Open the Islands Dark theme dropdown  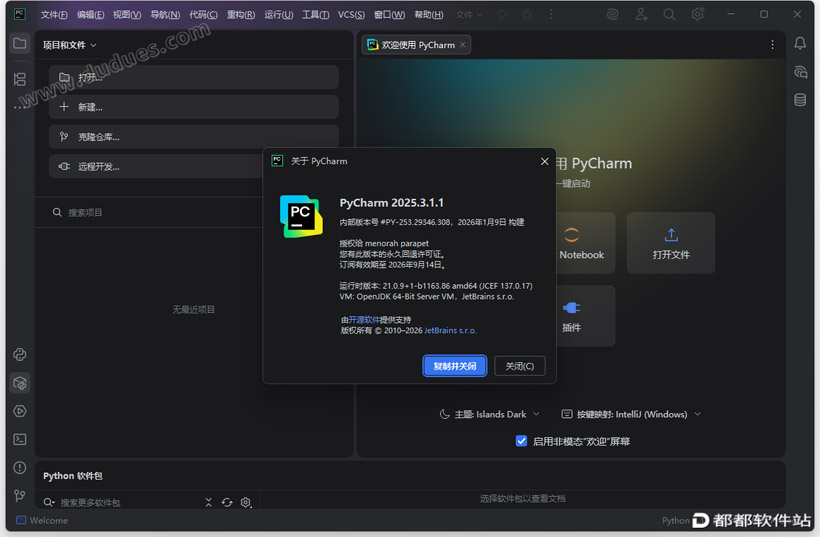coord(489,414)
